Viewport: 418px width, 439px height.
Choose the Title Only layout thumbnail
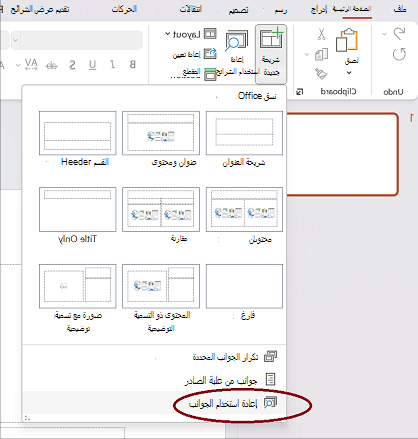coord(78,209)
